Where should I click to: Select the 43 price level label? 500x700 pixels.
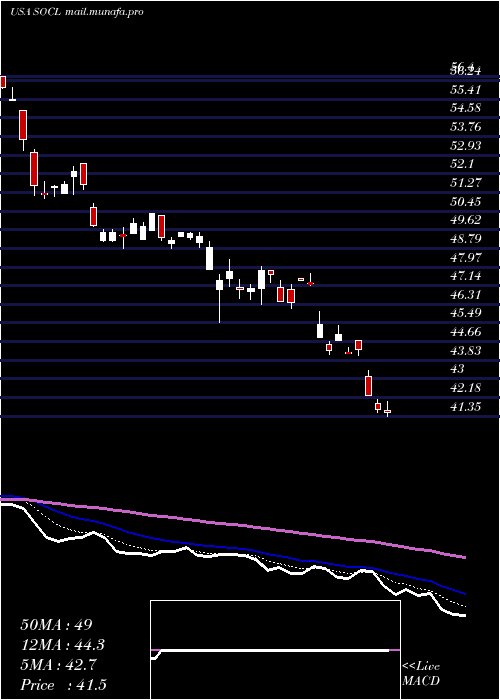click(458, 369)
